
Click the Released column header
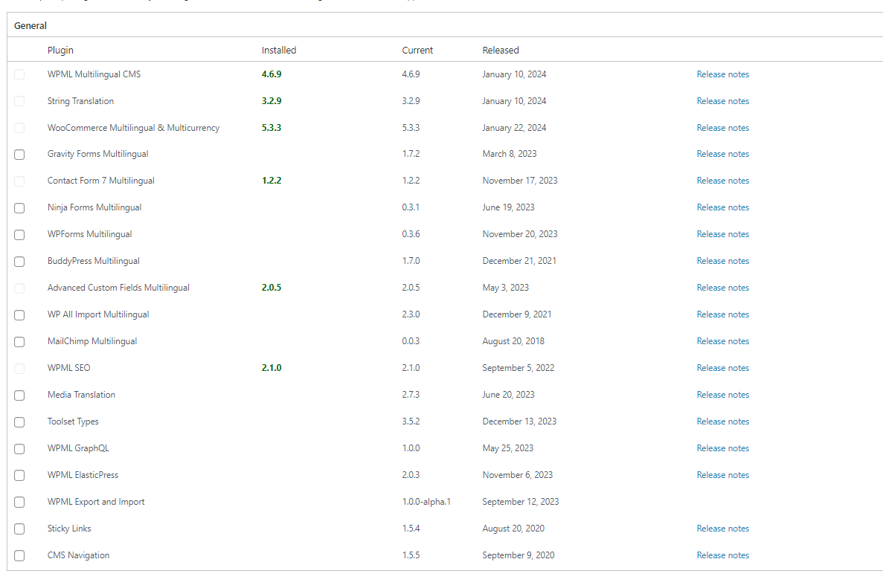pos(501,50)
